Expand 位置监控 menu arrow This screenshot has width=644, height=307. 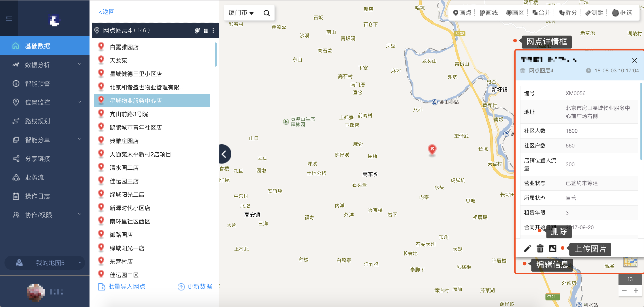click(80, 102)
